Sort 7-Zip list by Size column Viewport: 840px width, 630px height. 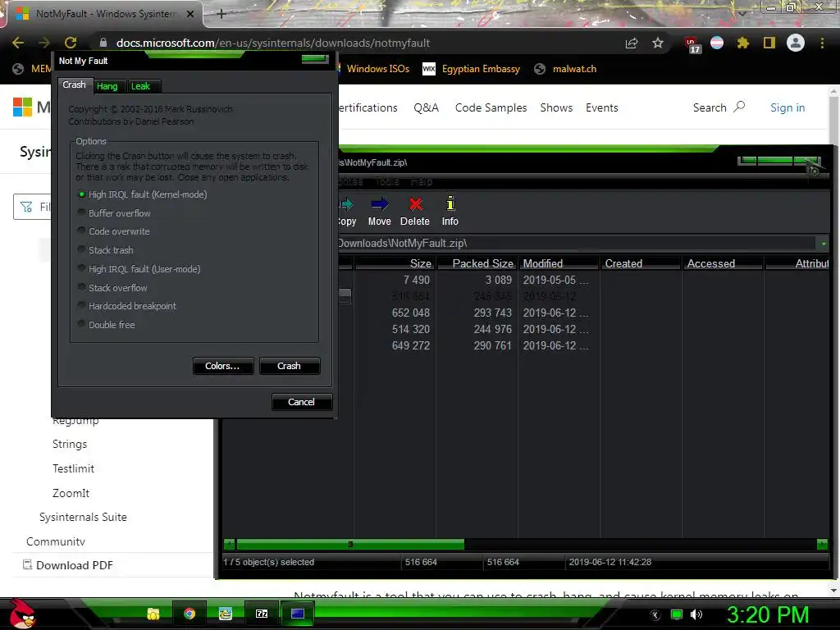(x=395, y=263)
